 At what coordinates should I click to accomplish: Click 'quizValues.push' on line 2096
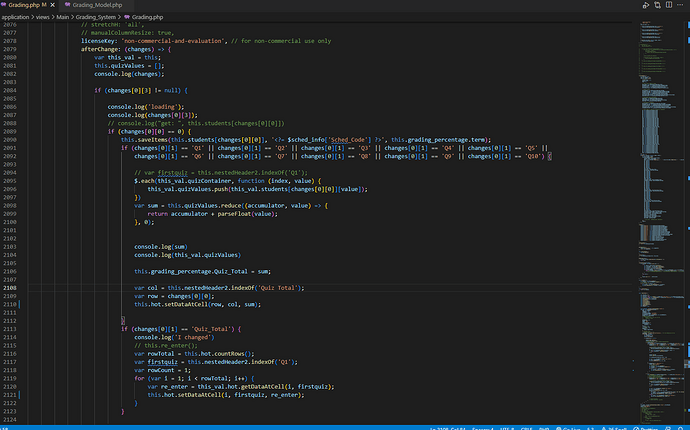201,189
